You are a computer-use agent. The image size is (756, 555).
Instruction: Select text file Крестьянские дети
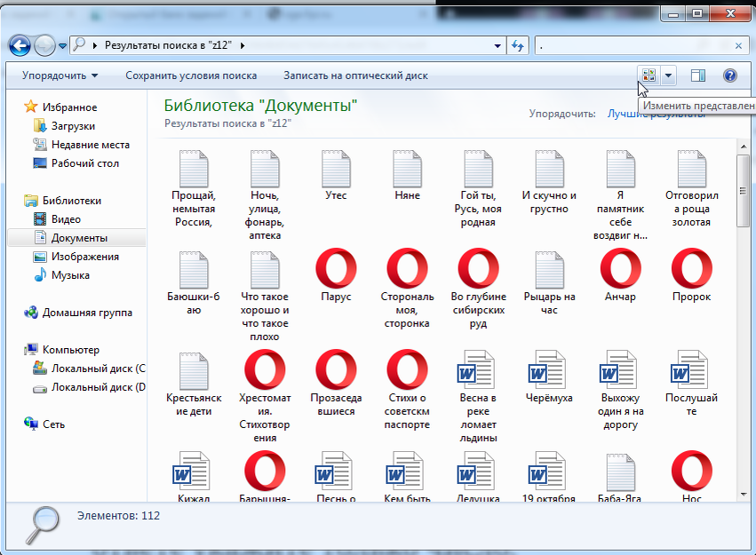click(194, 385)
